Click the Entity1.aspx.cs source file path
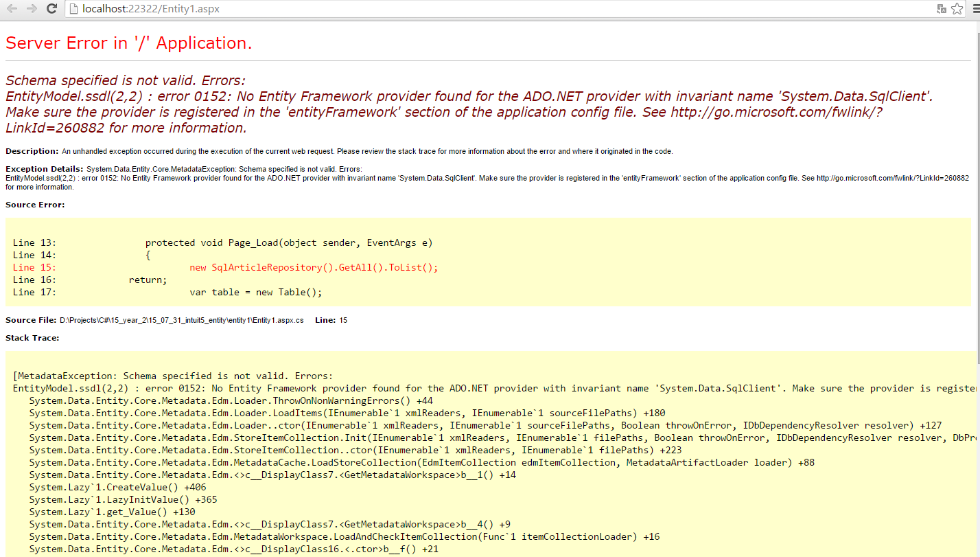Screen dimensions: 980x557 [x=182, y=320]
